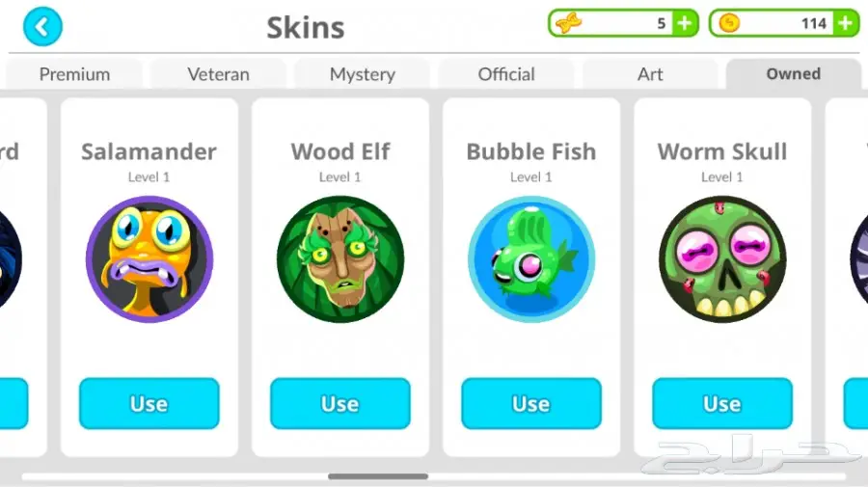Screen dimensions: 868x487
Task: Open the Art skins tab
Action: tap(650, 74)
